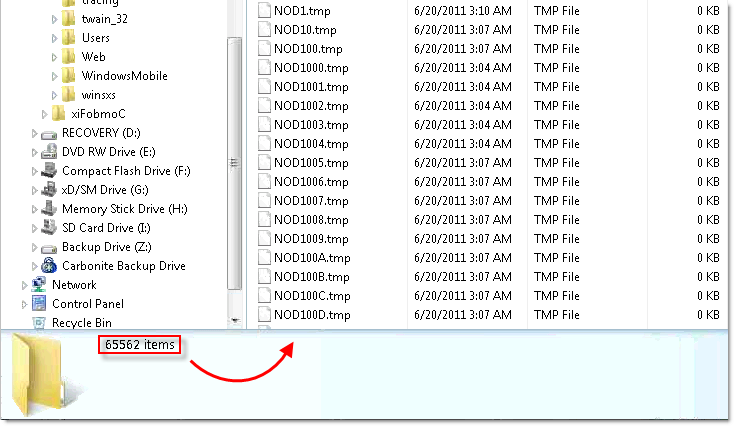Open the Users folder in tree
Image resolution: width=734 pixels, height=426 pixels.
96,38
